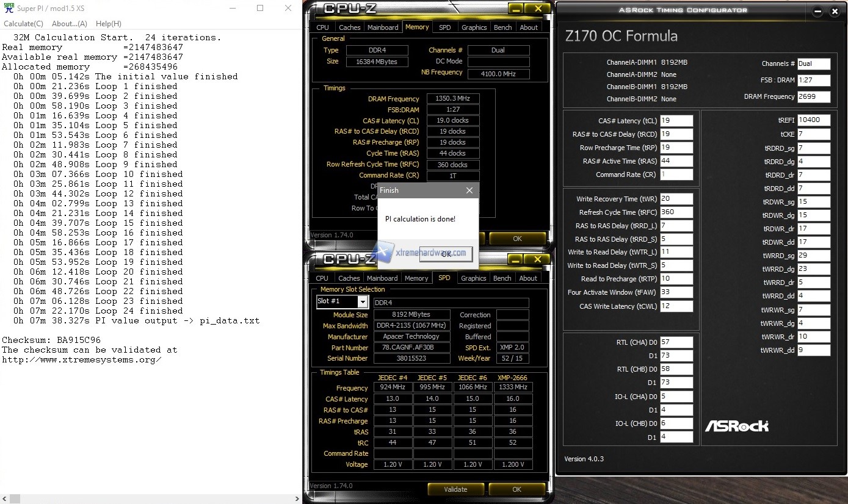Click the Super PI title bar icon
Image resolution: width=848 pixels, height=504 pixels.
coord(8,9)
